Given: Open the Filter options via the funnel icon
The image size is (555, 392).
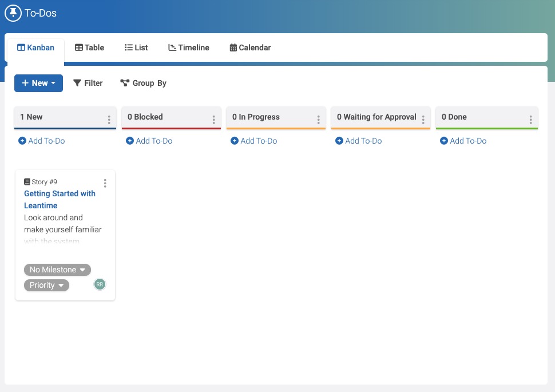Looking at the screenshot, I should 77,83.
